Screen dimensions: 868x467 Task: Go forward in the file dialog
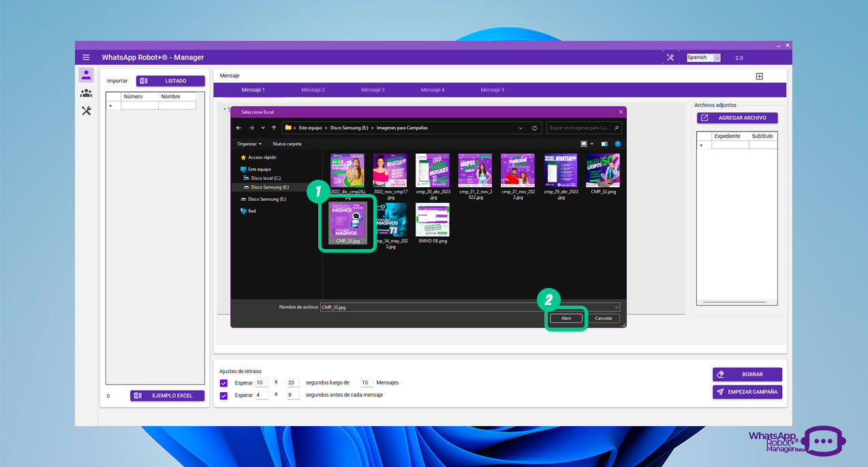click(251, 127)
